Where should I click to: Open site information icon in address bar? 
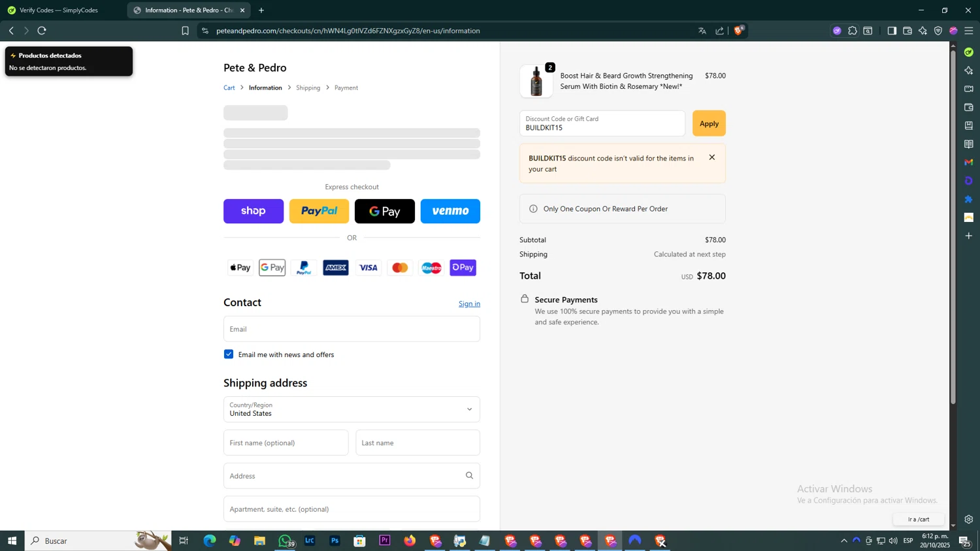point(204,31)
